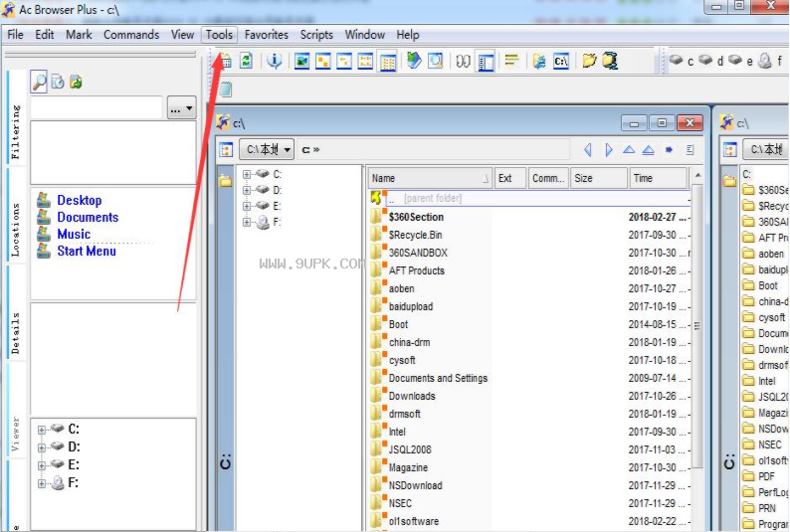Go to Documents location link
790x532 pixels.
tap(88, 218)
